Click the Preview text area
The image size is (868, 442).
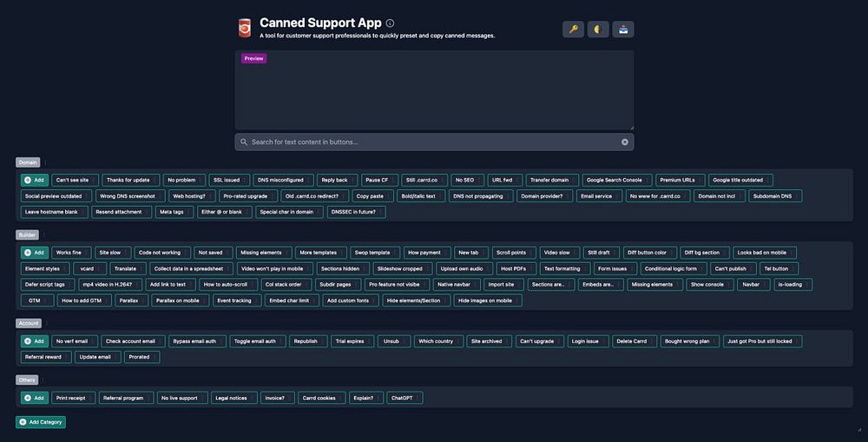(x=434, y=90)
